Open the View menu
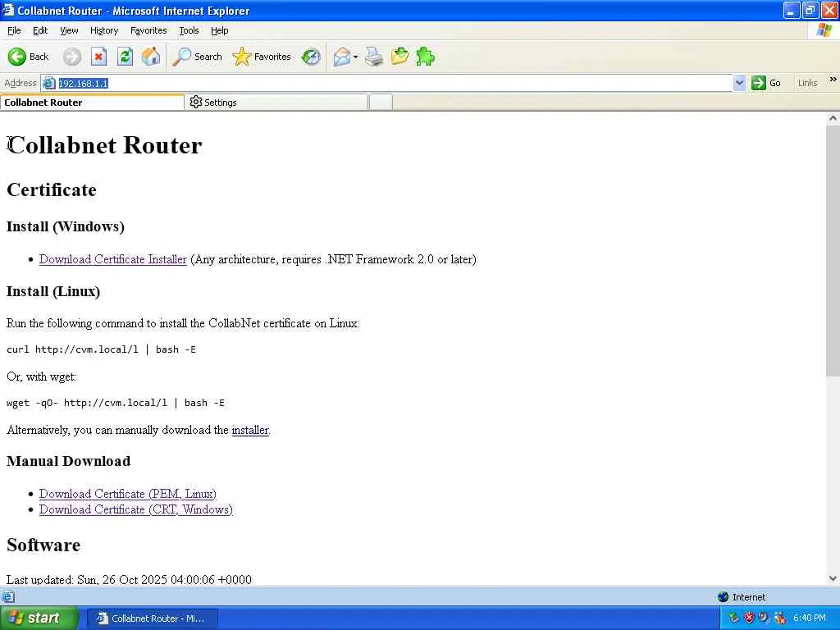 69,30
